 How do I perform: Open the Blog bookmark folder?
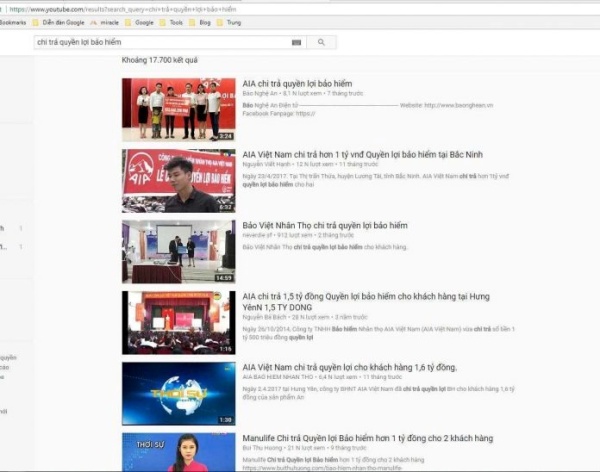click(200, 23)
